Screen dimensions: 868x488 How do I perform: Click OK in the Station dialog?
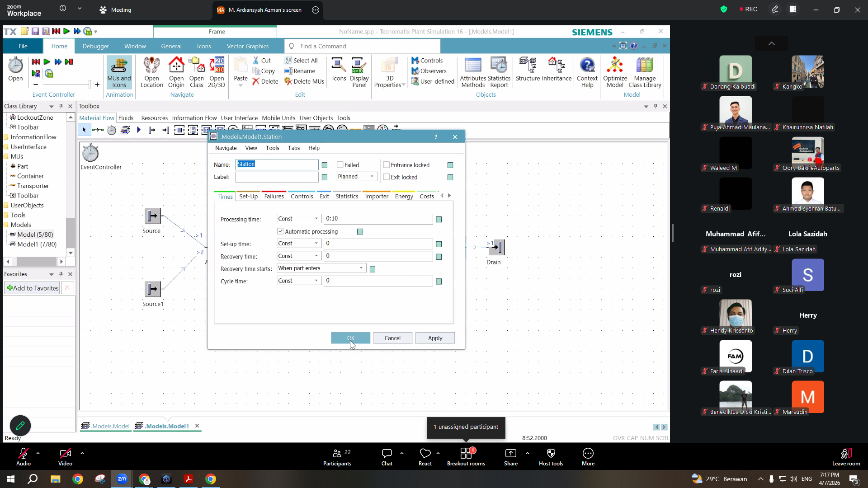tap(350, 338)
